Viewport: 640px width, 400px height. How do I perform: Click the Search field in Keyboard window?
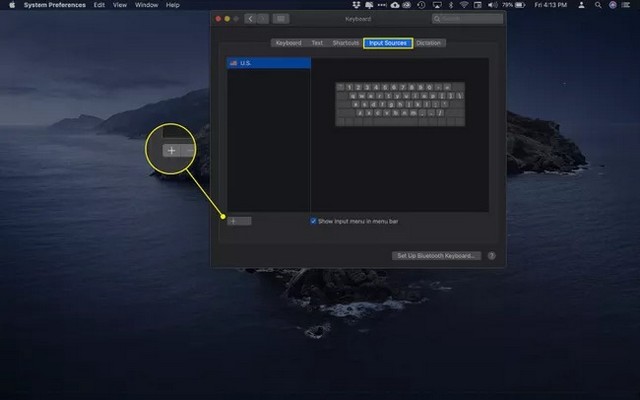click(467, 19)
